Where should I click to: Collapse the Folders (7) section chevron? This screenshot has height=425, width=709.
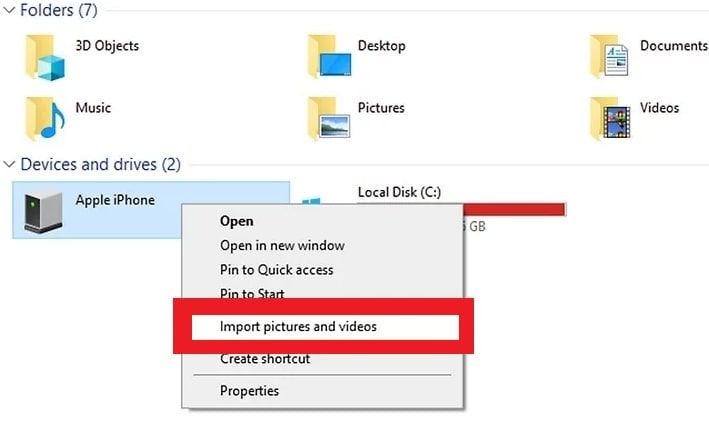[9, 10]
